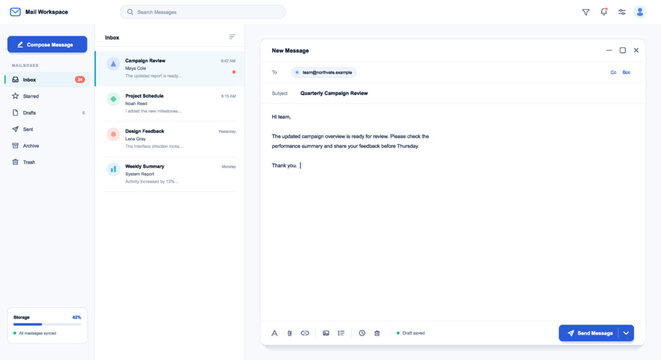Close the New Message window
The image size is (661, 360).
(636, 50)
